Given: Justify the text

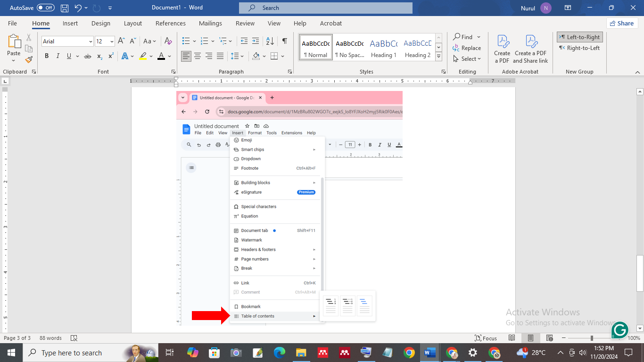Looking at the screenshot, I should coord(220,56).
